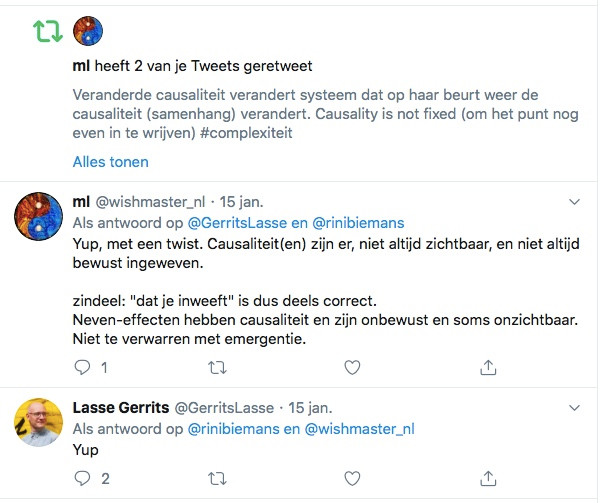Click the green retweet notification icon

[47, 31]
